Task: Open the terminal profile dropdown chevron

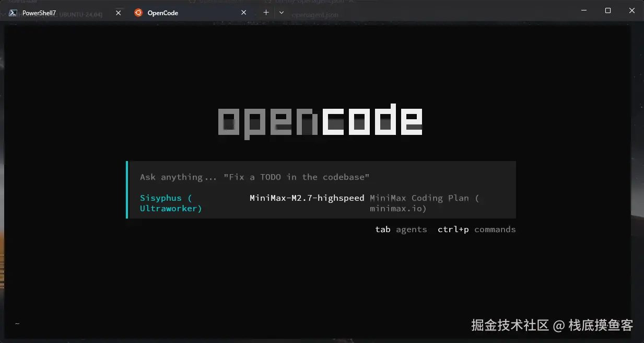Action: click(281, 12)
